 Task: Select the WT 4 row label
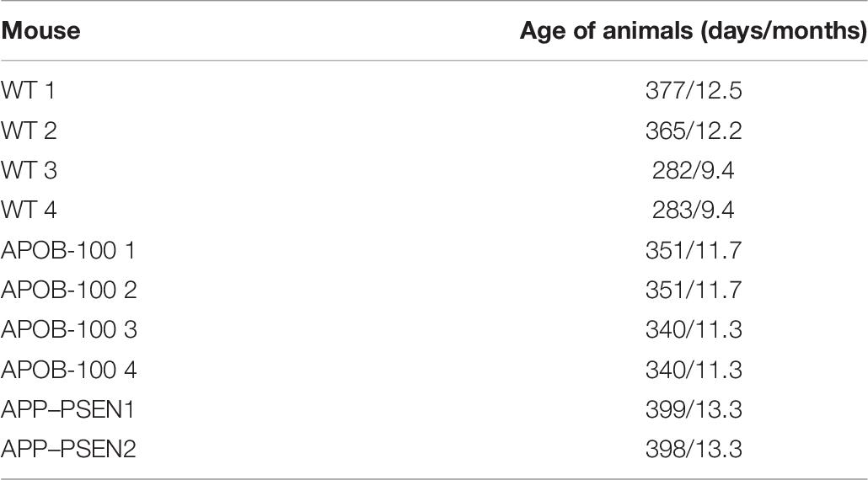29,211
